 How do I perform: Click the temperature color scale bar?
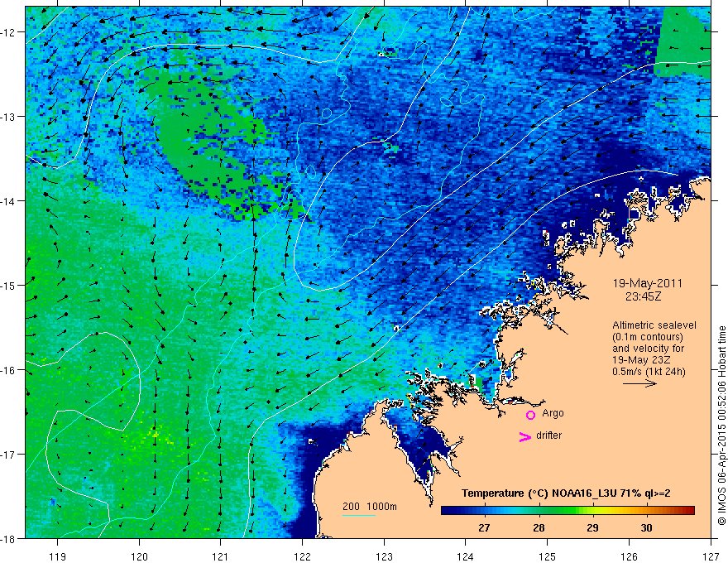[x=568, y=511]
